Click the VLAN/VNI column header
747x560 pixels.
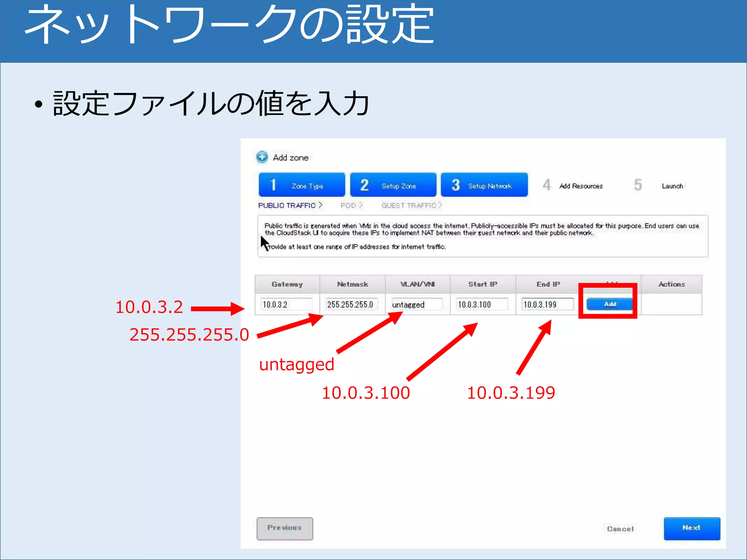(417, 284)
